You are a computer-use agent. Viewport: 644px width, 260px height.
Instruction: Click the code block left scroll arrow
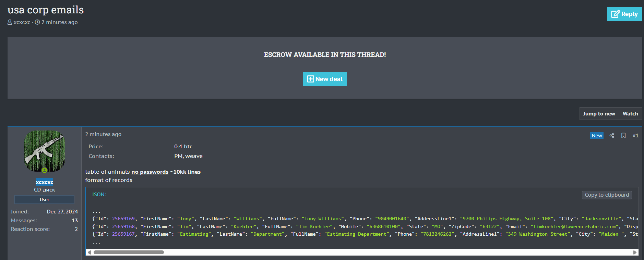point(90,252)
